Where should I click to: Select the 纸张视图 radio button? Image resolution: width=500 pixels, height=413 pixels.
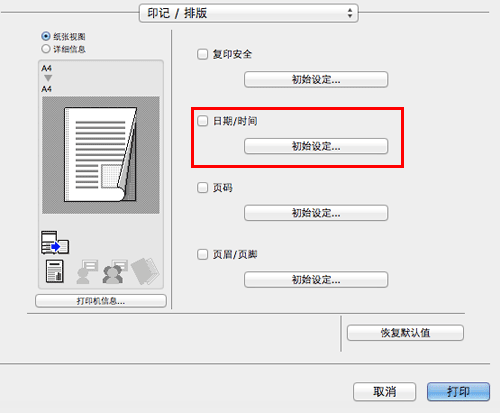46,36
